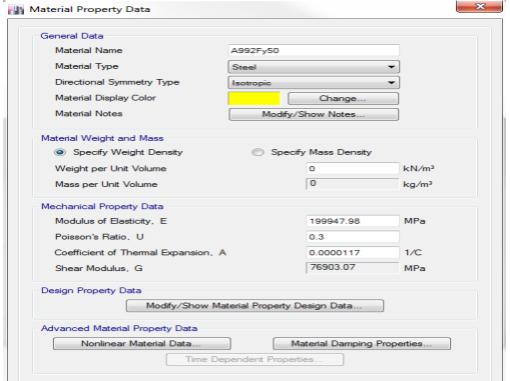Open Nonlinear Material Data... button
The image size is (510, 381).
[142, 344]
